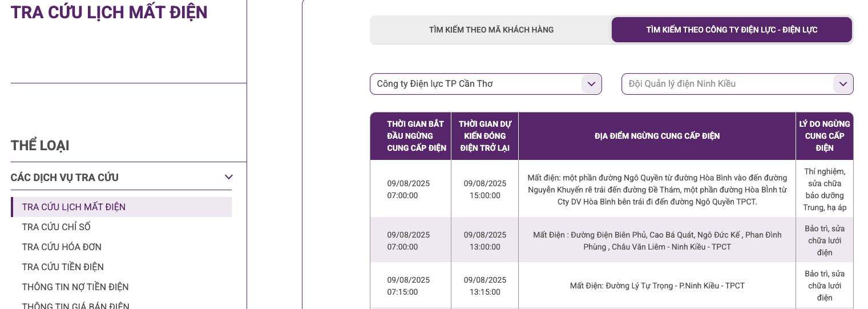
Task: Select the Lý Tự Trọng outage row
Action: [x=611, y=285]
